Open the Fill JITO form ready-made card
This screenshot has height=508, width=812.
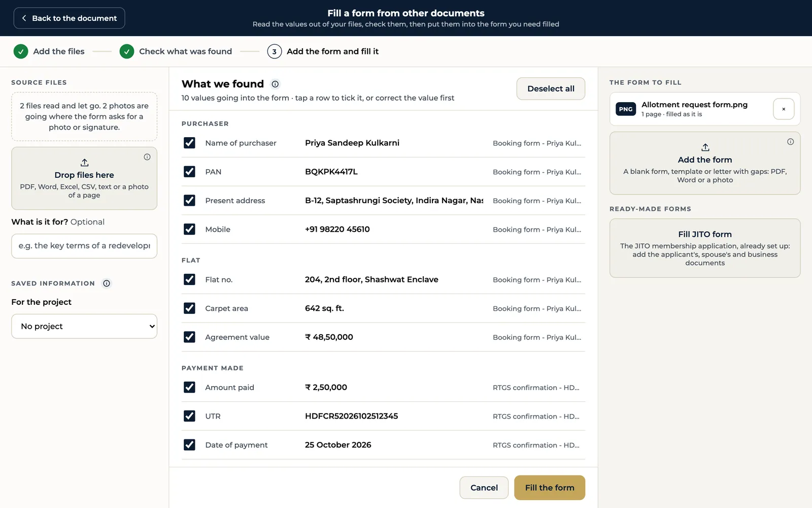705,248
